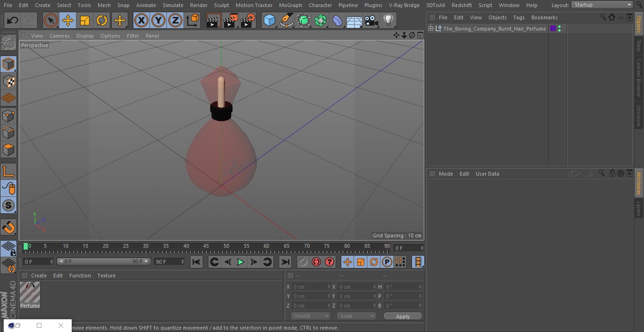This screenshot has width=644, height=332.
Task: Add a Floor environment object
Action: click(355, 20)
